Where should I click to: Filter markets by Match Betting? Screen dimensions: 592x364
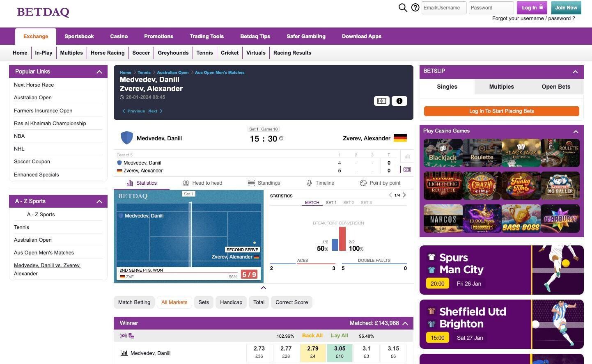point(134,302)
